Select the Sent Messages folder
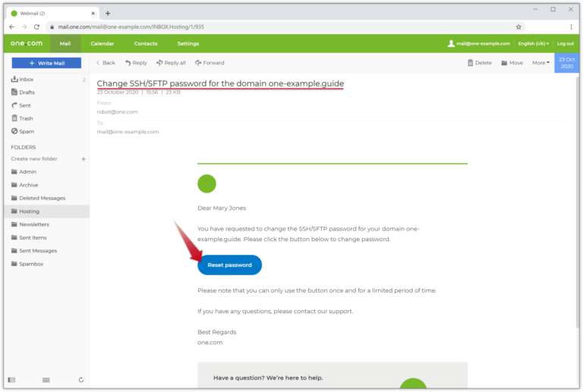The height and width of the screenshot is (392, 583). (46, 251)
